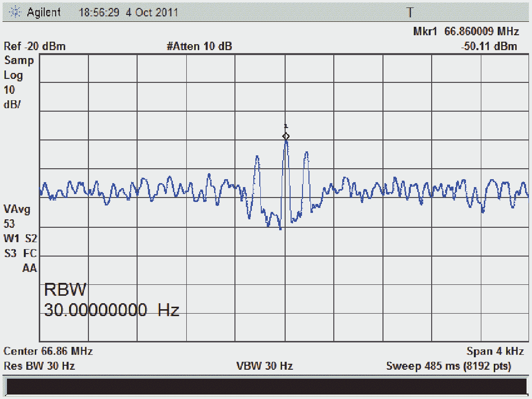
Task: Click the AA status annotation
Action: [29, 268]
